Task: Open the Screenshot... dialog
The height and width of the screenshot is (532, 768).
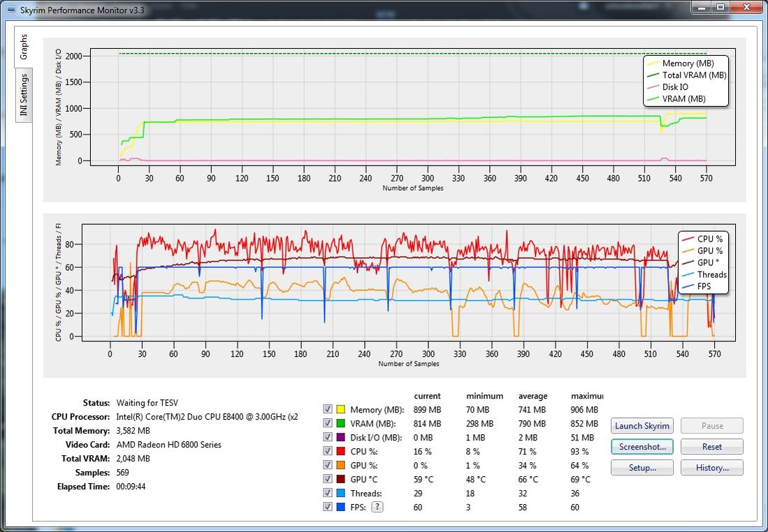Action: tap(642, 447)
